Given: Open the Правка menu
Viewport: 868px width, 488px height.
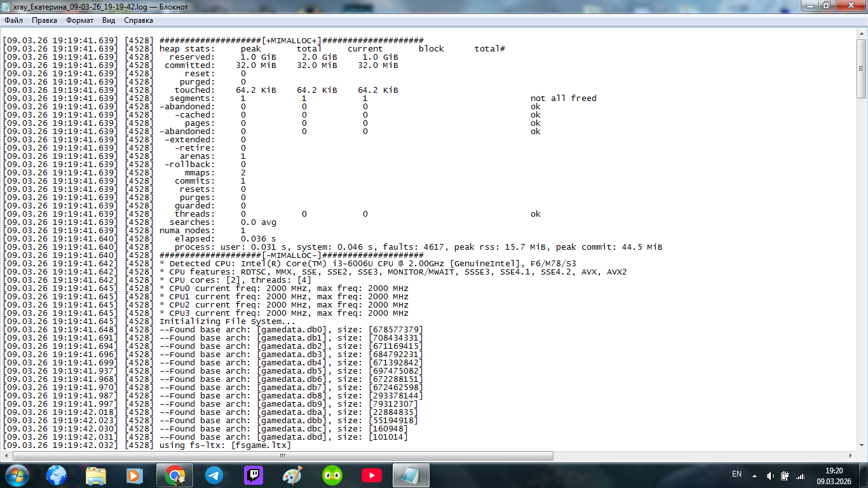Looking at the screenshot, I should click(x=44, y=20).
